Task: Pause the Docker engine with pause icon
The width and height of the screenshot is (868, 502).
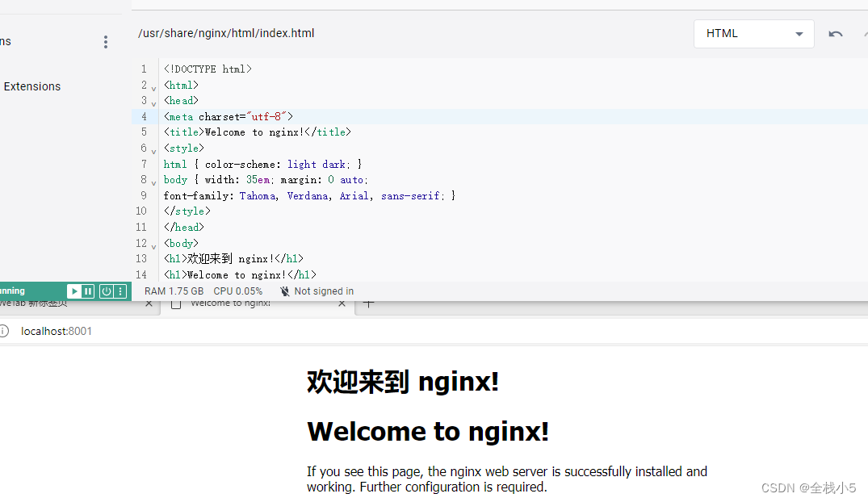Action: pyautogui.click(x=88, y=291)
